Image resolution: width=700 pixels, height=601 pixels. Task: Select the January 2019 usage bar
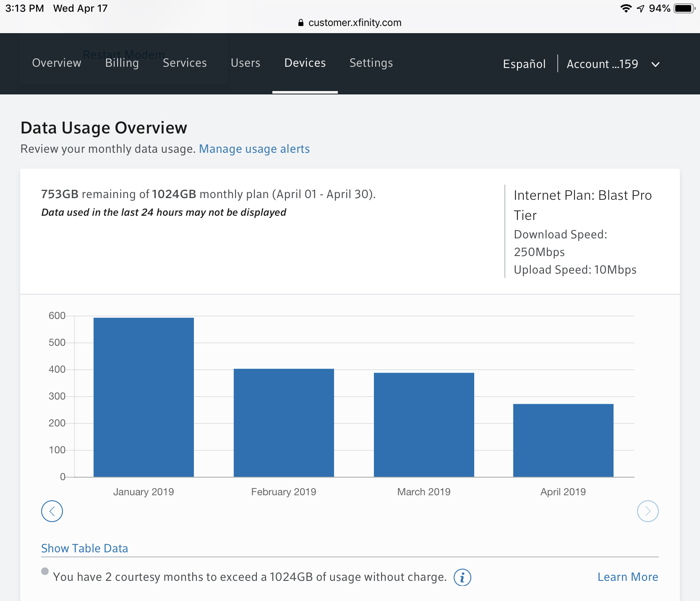pos(144,397)
